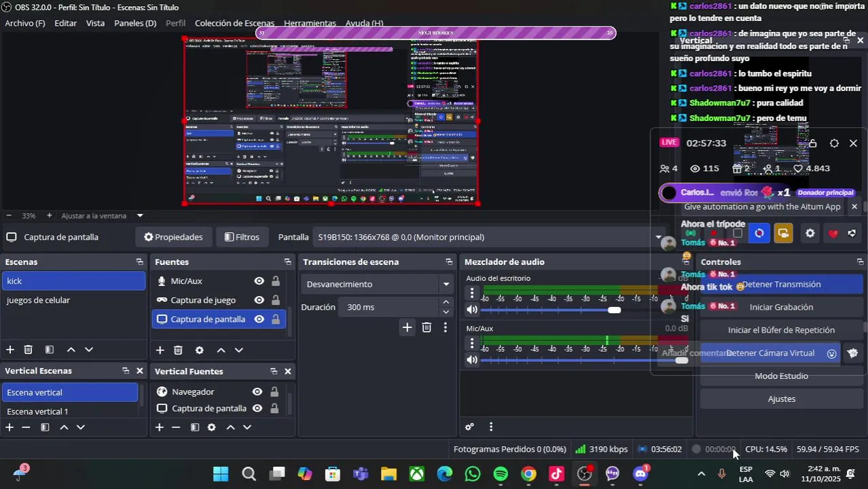Click the blue refresh icon in overlay

759,233
